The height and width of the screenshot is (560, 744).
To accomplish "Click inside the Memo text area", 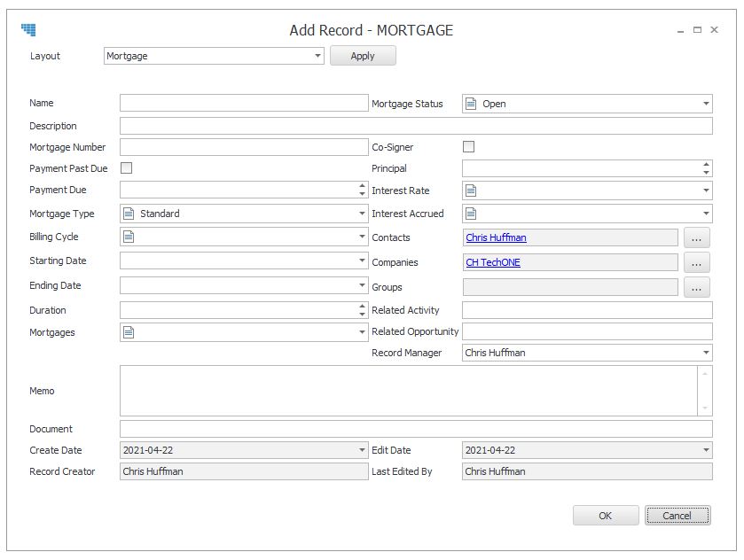I will (409, 391).
